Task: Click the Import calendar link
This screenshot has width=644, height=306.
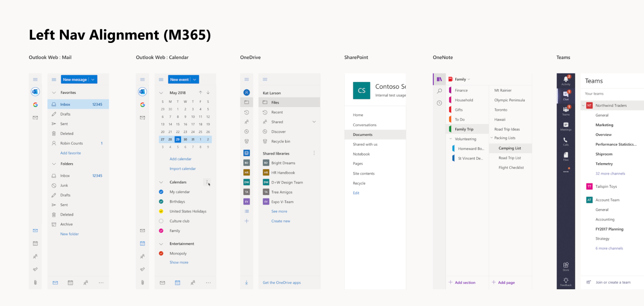Action: [x=183, y=169]
